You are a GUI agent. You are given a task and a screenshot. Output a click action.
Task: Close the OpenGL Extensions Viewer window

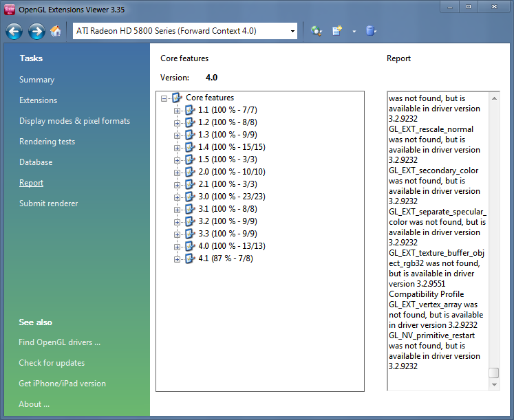pos(494,7)
